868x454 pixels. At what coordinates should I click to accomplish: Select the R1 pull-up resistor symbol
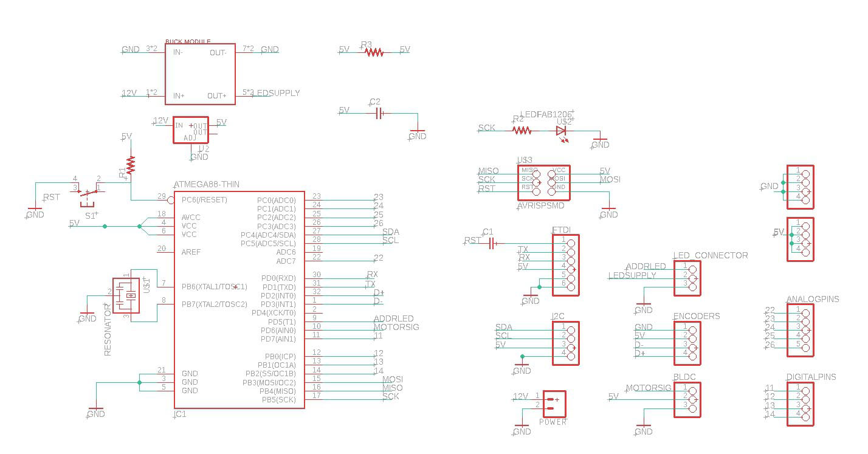(131, 165)
